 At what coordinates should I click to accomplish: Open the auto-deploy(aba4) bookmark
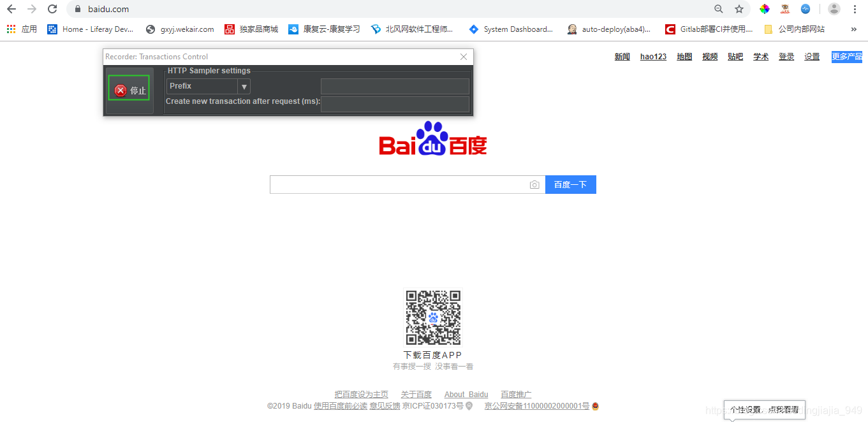[x=609, y=29]
